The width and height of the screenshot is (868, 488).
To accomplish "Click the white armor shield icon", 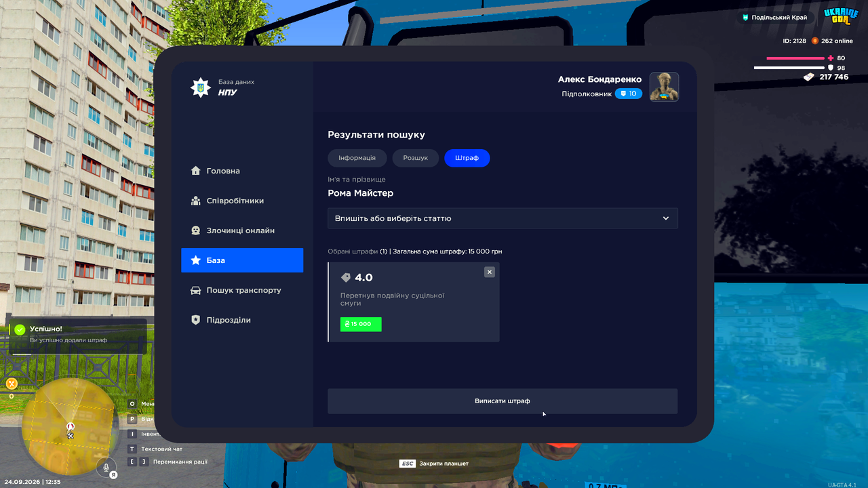I will (x=831, y=68).
